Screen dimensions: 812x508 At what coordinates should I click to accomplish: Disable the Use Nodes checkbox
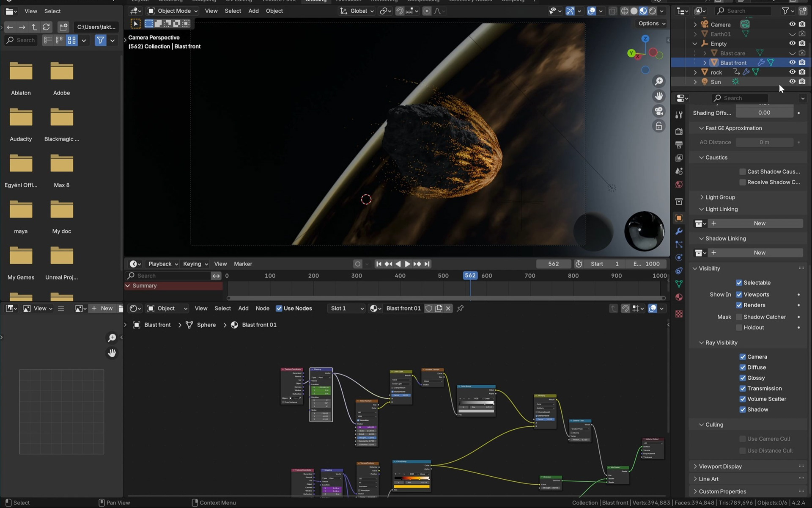click(279, 308)
